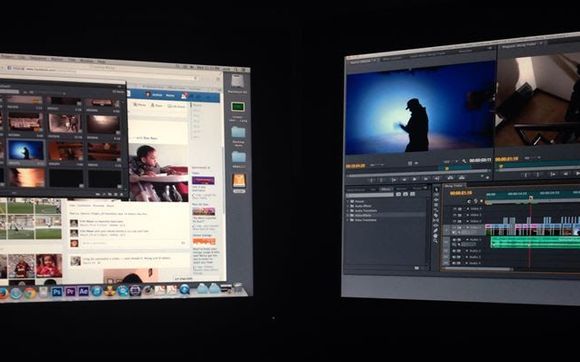Open Photoshop from the Dock
This screenshot has width=580, height=362.
pos(57,292)
